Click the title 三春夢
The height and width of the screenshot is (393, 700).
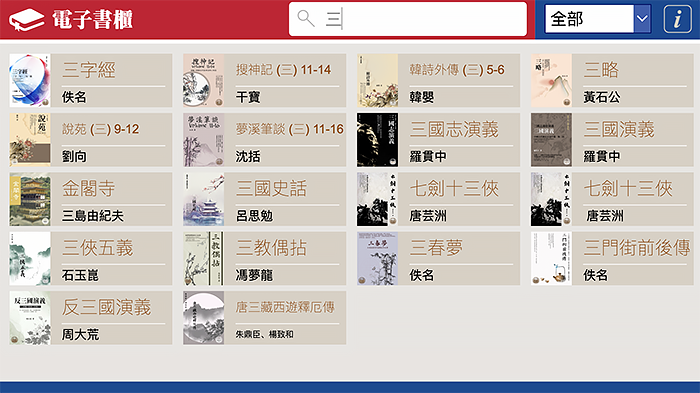[x=436, y=248]
